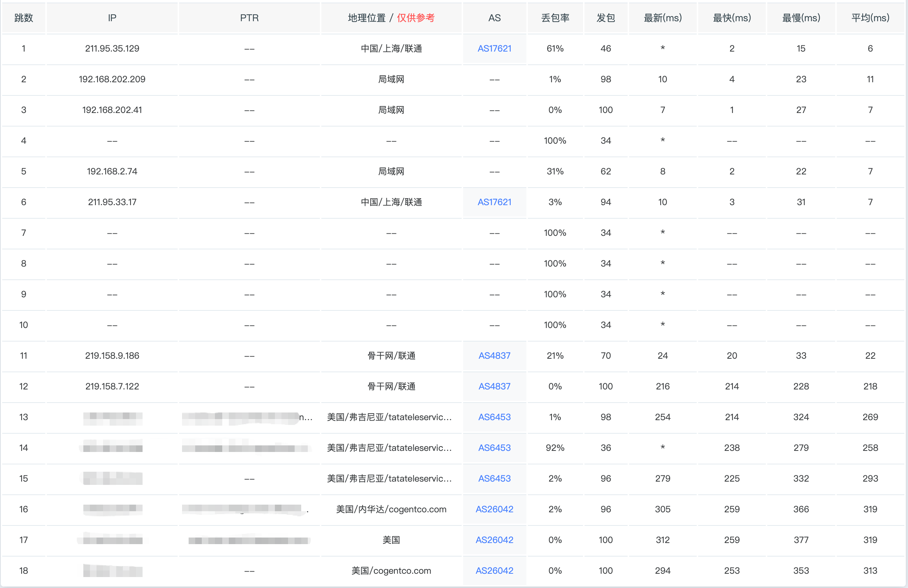
Task: Click the AS6453 link in hop 15
Action: (x=494, y=479)
